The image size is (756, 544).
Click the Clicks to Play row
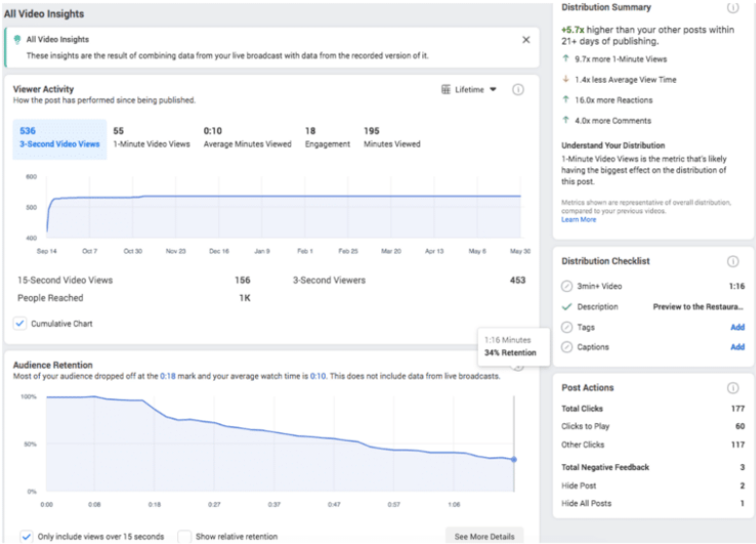(653, 427)
